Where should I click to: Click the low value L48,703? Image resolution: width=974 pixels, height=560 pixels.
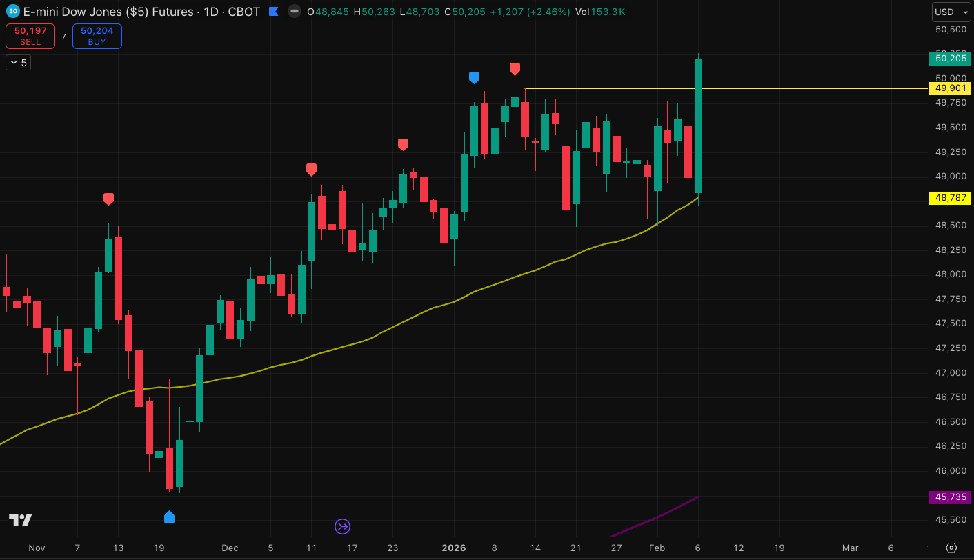[421, 12]
